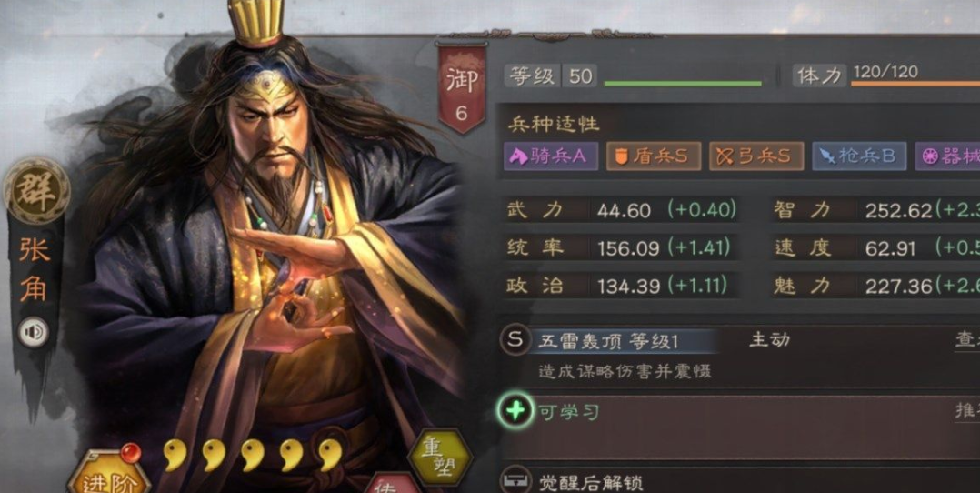Tap the locked awakening skill slot icon
The width and height of the screenshot is (980, 493).
click(x=515, y=480)
